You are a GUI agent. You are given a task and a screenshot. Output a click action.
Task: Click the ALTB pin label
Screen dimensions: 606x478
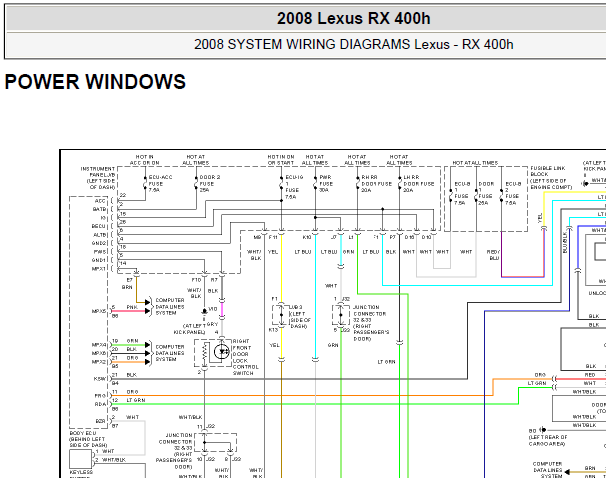pyautogui.click(x=100, y=235)
